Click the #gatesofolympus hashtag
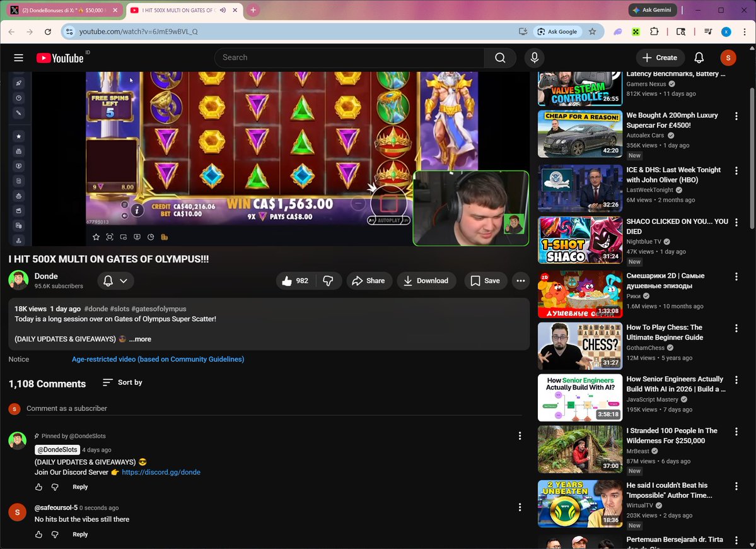The width and height of the screenshot is (756, 549). coord(159,309)
